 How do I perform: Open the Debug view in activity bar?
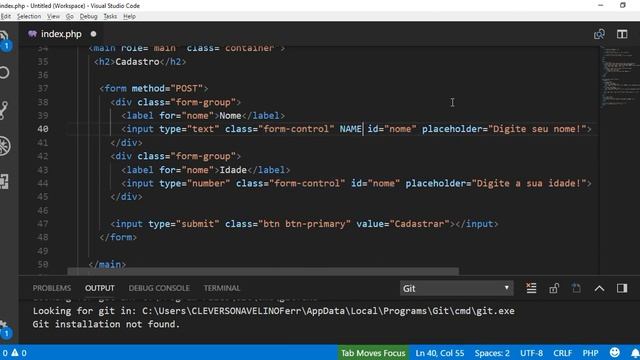point(5,146)
